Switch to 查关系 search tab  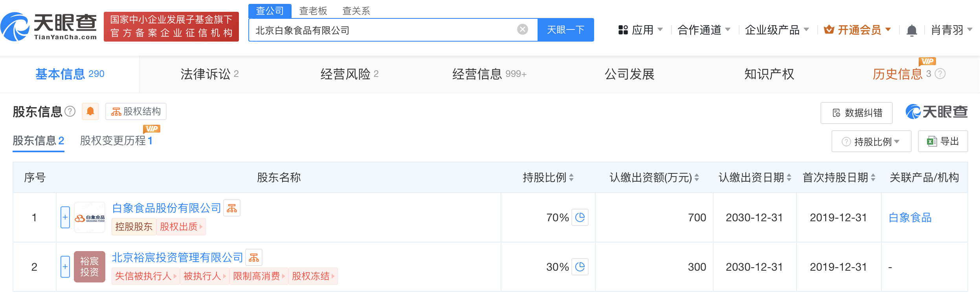point(356,11)
